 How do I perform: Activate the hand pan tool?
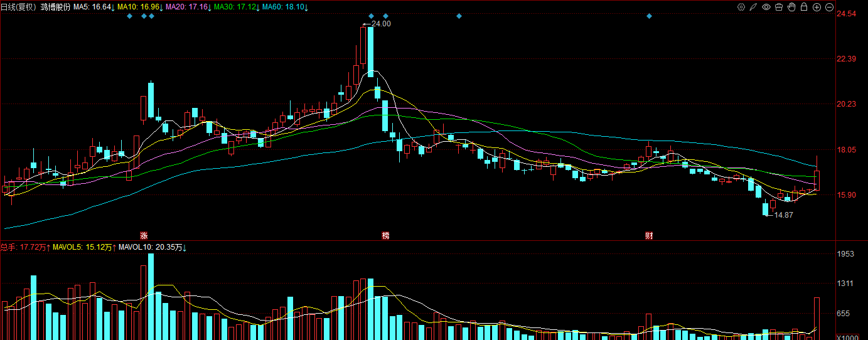[791, 7]
